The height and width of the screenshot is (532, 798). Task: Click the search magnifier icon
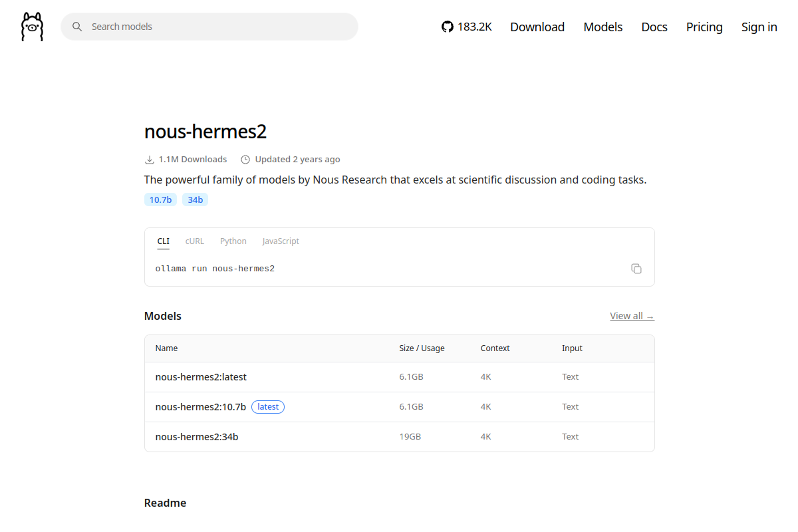(77, 27)
